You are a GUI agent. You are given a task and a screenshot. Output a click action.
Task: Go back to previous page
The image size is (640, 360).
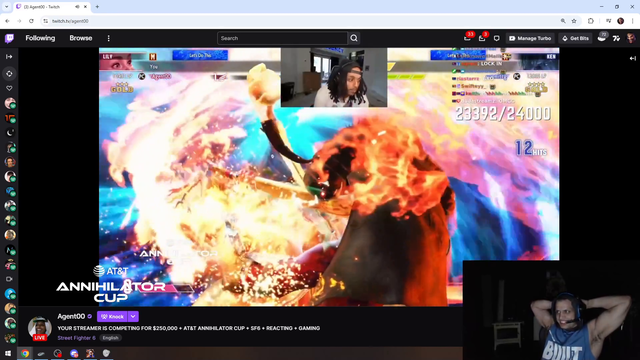click(x=7, y=21)
